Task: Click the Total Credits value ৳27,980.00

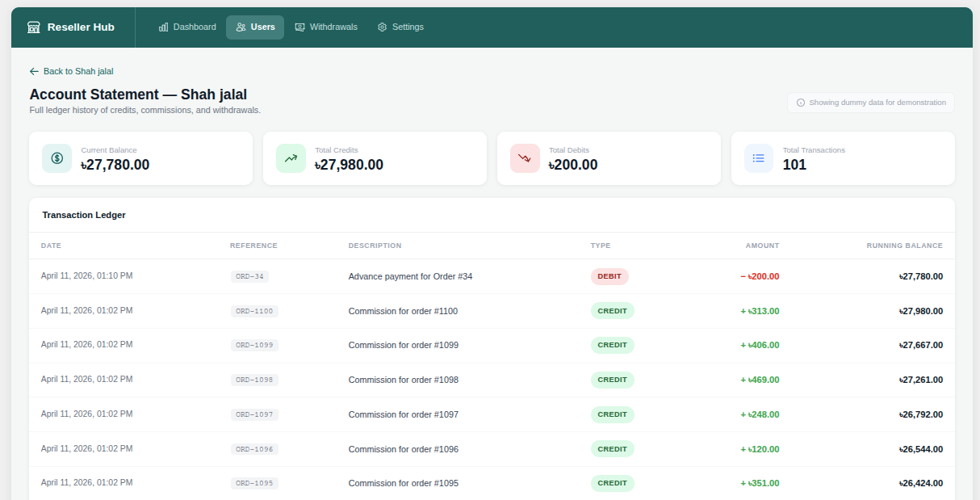Action: click(349, 165)
